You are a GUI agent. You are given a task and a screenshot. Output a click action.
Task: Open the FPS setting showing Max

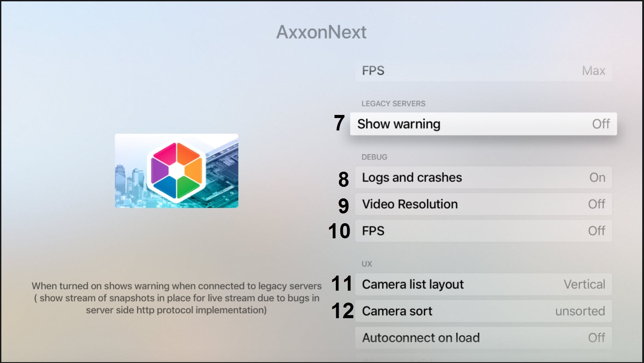pyautogui.click(x=483, y=71)
